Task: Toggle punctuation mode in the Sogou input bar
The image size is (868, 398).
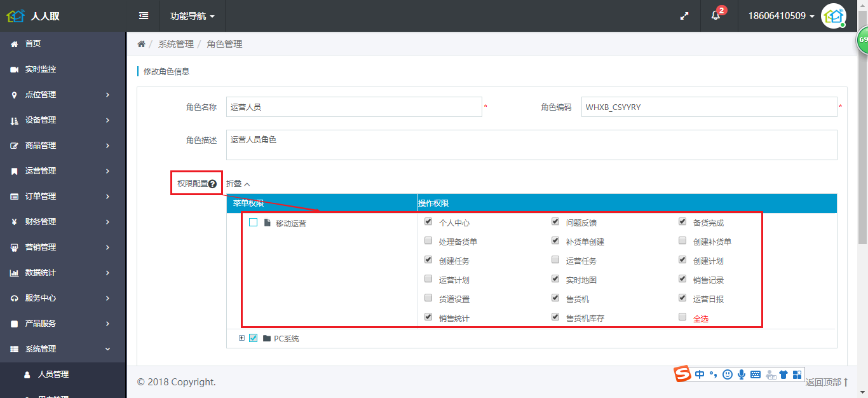Action: click(714, 374)
